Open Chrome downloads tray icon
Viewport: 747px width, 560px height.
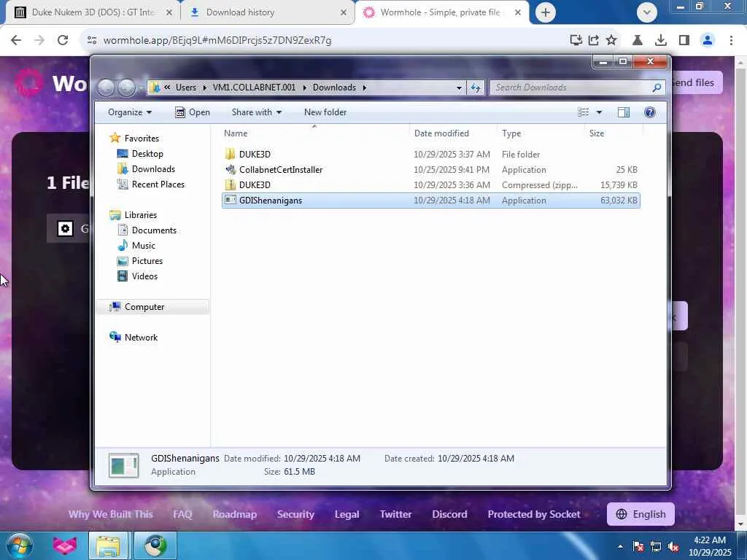click(x=661, y=40)
